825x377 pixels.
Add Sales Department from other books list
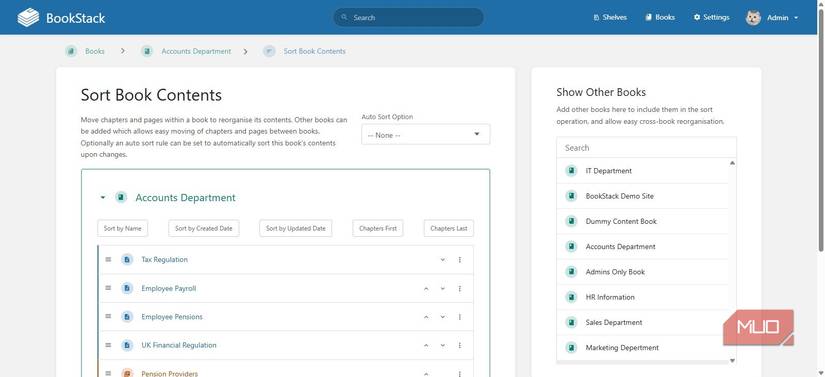[x=642, y=322]
